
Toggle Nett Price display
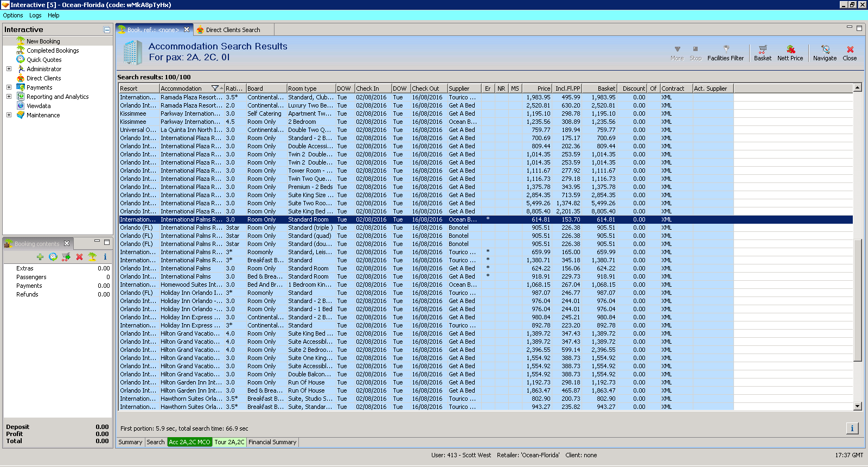[x=790, y=53]
